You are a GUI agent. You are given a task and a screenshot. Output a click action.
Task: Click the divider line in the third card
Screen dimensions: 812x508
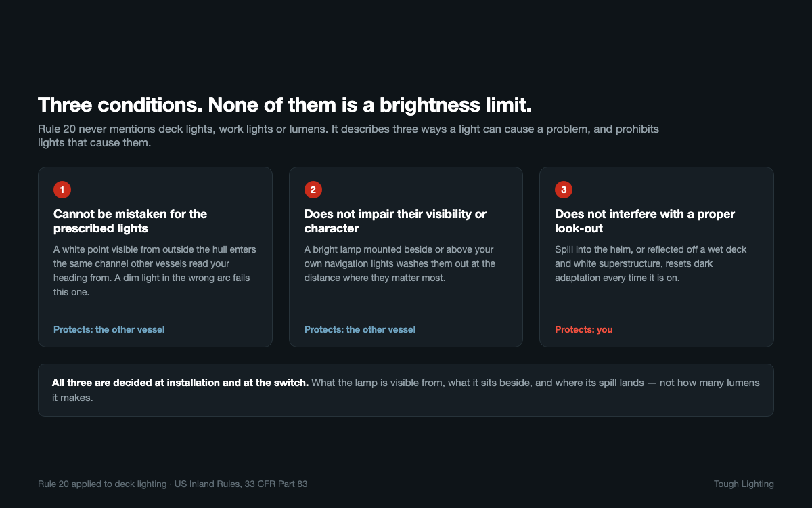click(x=656, y=316)
